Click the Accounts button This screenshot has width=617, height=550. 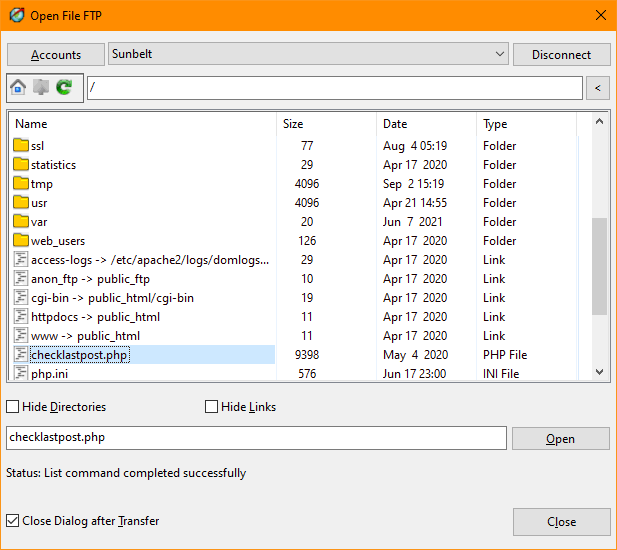(56, 54)
